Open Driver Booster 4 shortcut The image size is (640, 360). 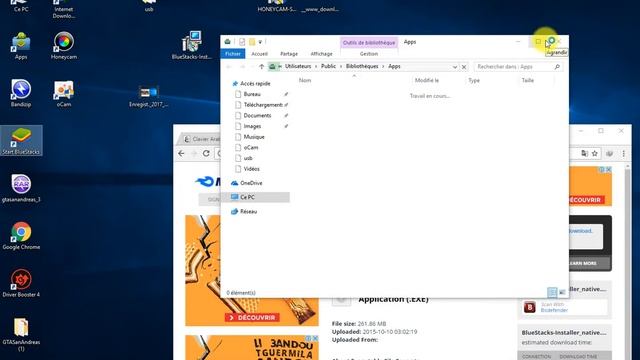click(21, 283)
